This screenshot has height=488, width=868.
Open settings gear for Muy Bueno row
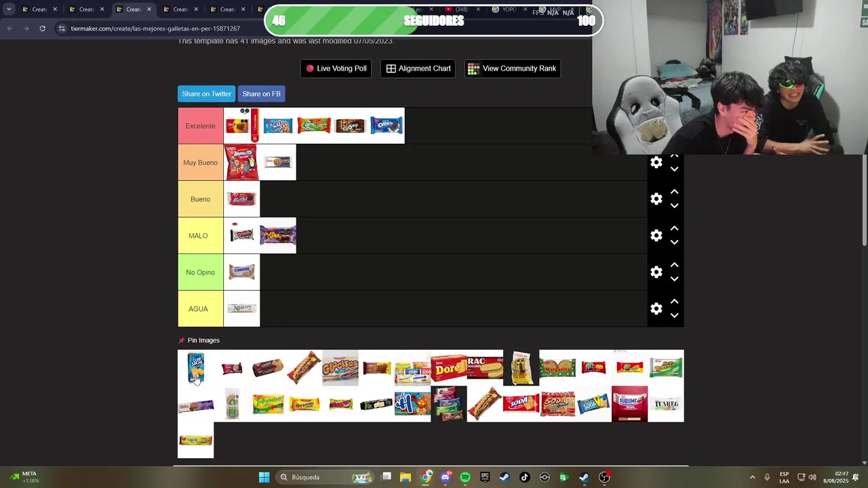coord(656,163)
